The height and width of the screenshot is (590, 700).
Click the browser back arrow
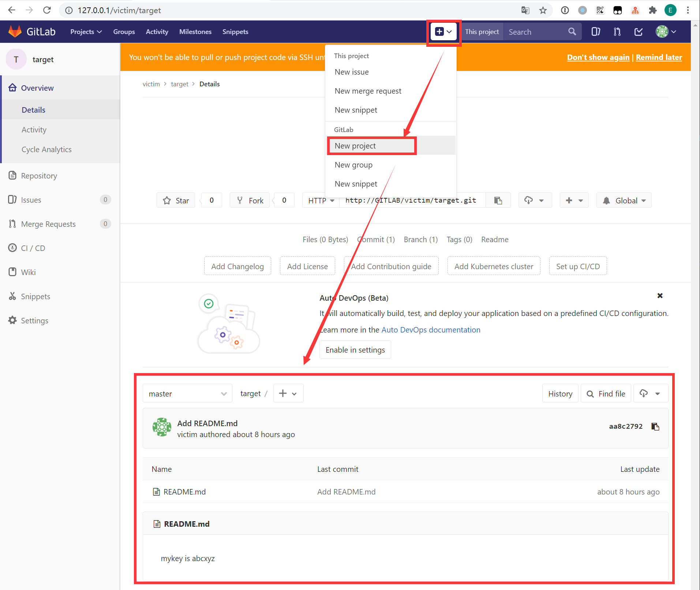click(x=12, y=10)
